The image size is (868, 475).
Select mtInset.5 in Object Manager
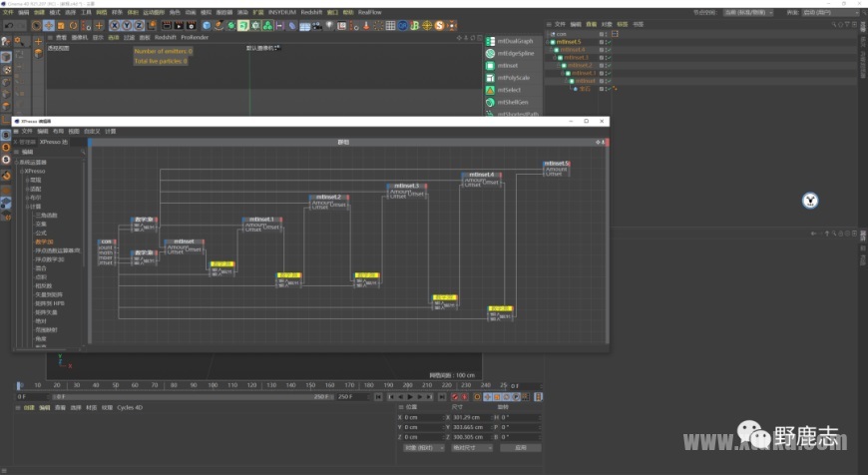(x=569, y=42)
